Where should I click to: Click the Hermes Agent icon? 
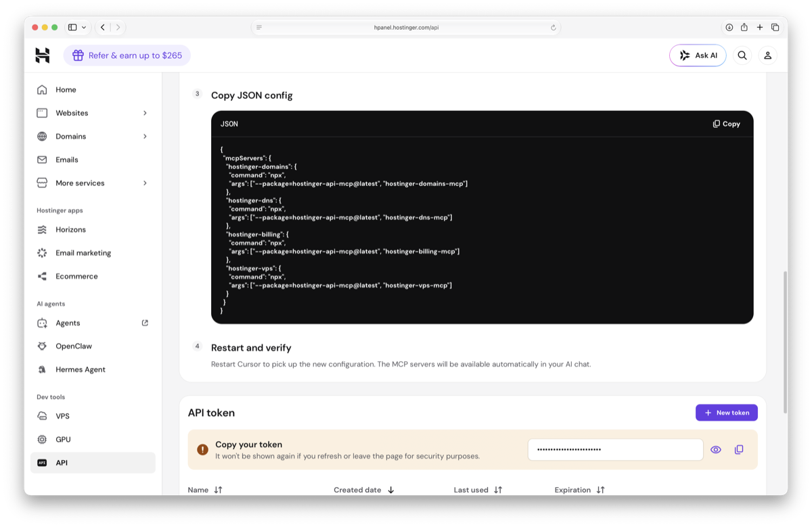pos(42,369)
